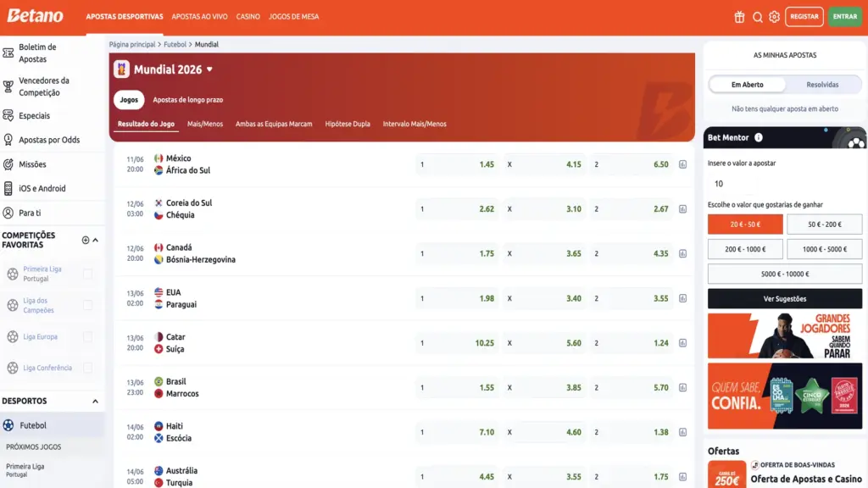Image resolution: width=868 pixels, height=488 pixels.
Task: Open stats icon for México vs África do Sul
Action: (682, 164)
